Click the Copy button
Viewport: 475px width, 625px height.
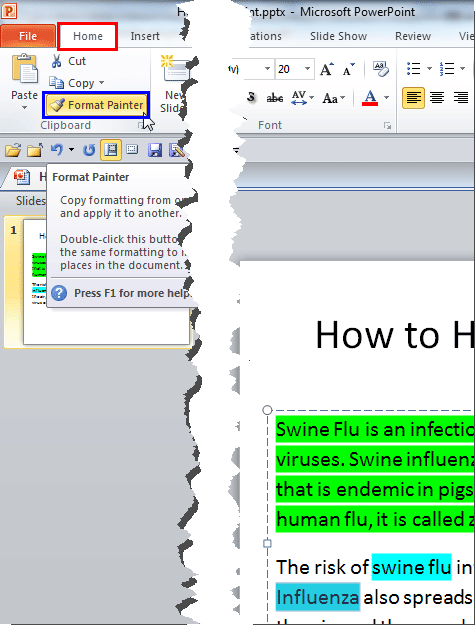72,83
